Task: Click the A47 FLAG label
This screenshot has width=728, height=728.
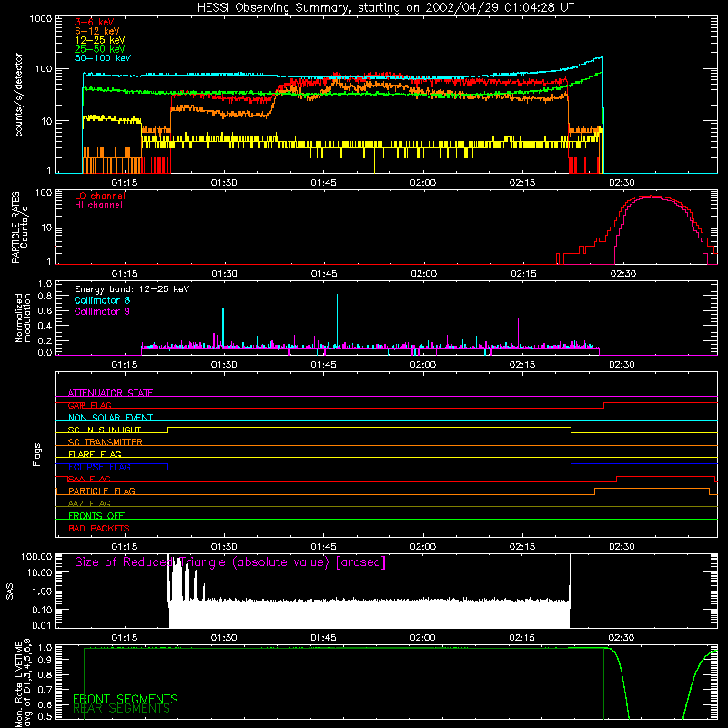Action: pyautogui.click(x=89, y=503)
